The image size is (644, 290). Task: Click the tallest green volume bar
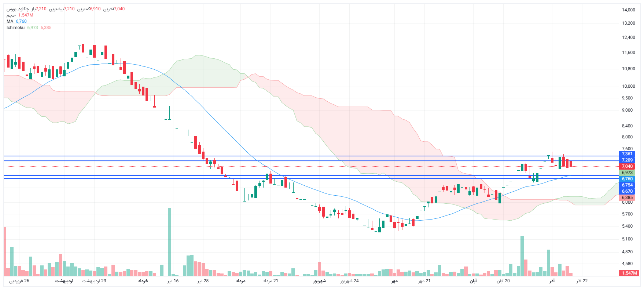pos(169,242)
